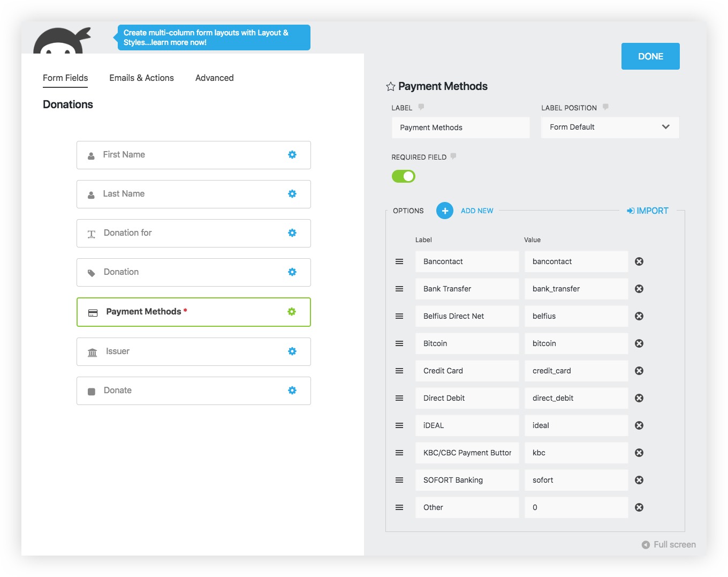This screenshot has height=577, width=728.
Task: Open settings gear for Issuer field
Action: pyautogui.click(x=292, y=351)
